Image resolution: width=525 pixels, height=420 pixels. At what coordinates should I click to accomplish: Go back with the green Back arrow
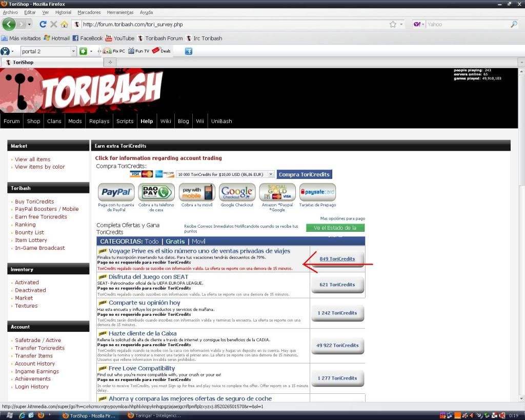pos(9,24)
